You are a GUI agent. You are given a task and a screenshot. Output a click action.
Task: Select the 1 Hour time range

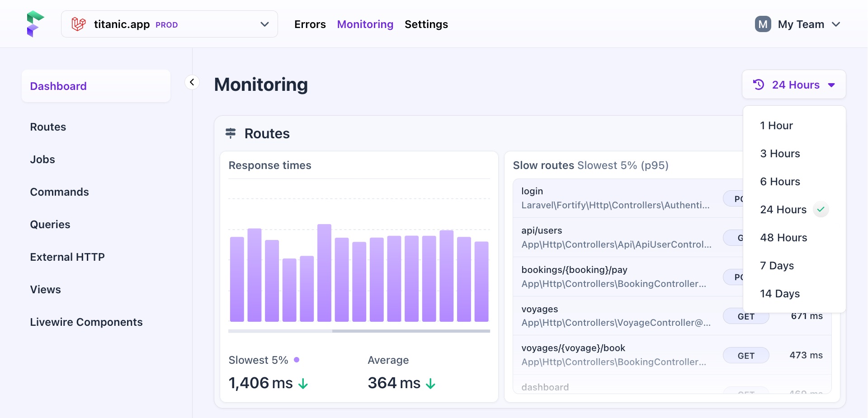(776, 126)
